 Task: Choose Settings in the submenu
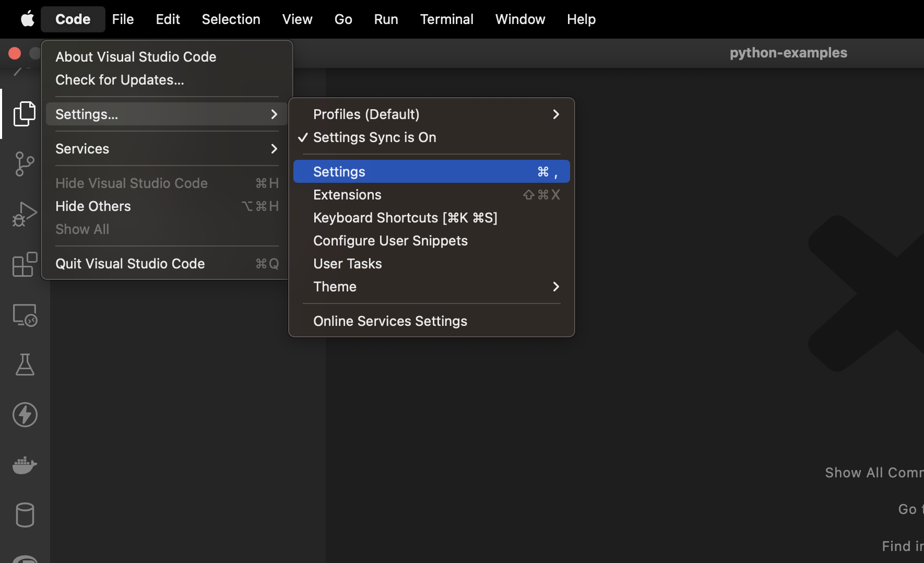pyautogui.click(x=431, y=172)
